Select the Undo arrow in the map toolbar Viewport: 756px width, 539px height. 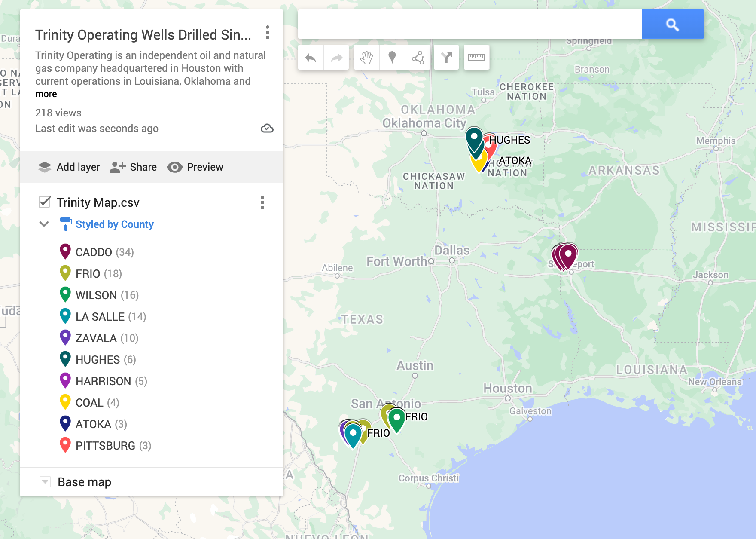tap(311, 57)
